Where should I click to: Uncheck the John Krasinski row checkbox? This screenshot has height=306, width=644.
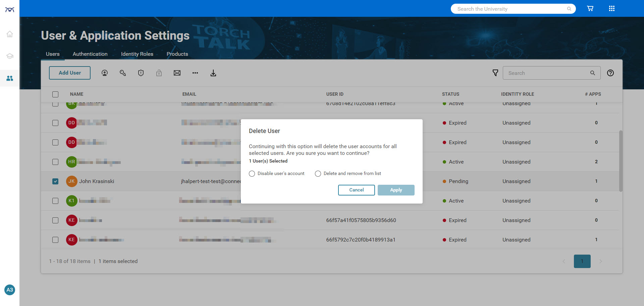point(55,181)
